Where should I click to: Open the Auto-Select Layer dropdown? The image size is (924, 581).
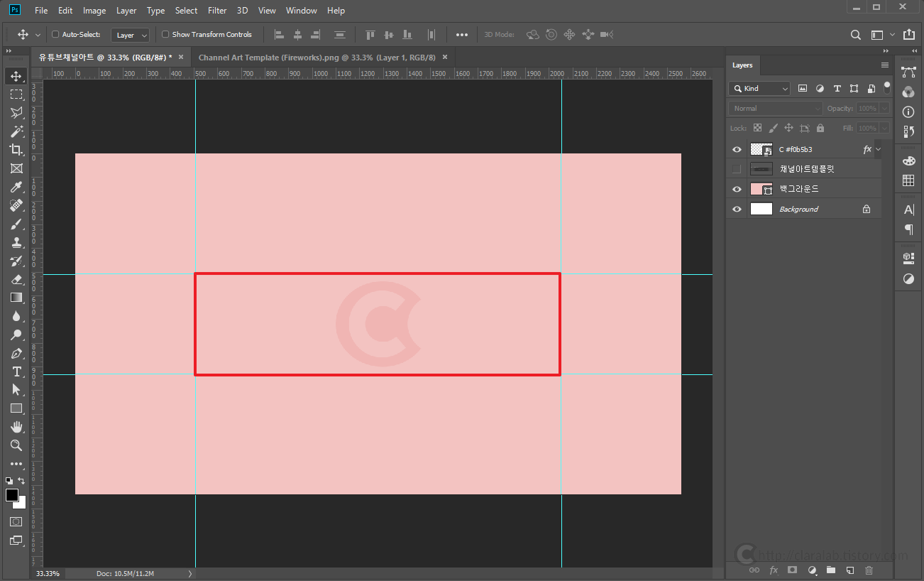click(x=131, y=35)
